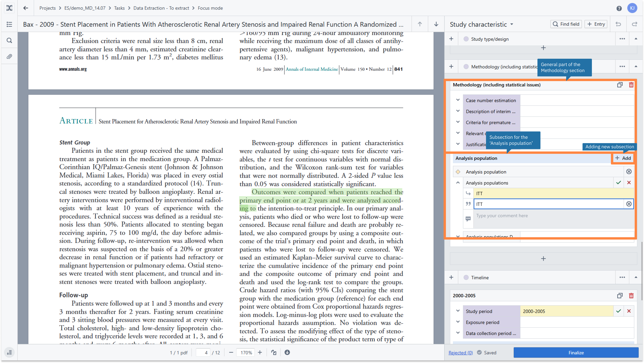
Task: Click the diamond marker beside Analysis population
Action: 458,172
